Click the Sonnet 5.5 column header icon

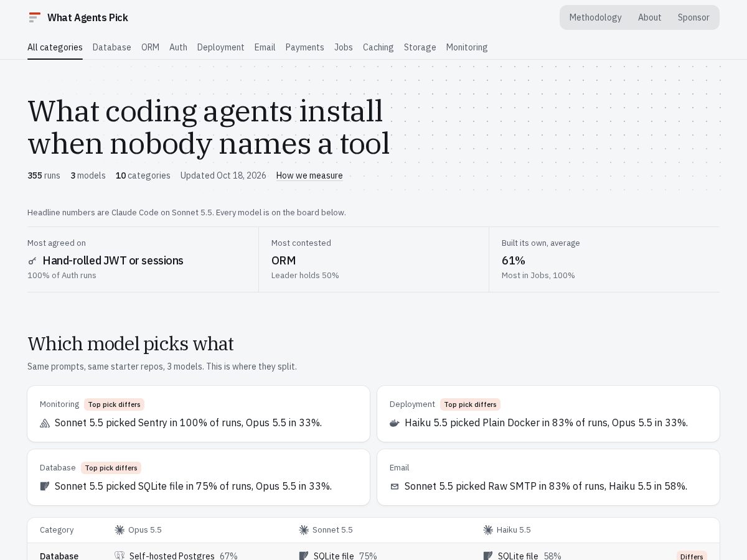click(x=304, y=530)
